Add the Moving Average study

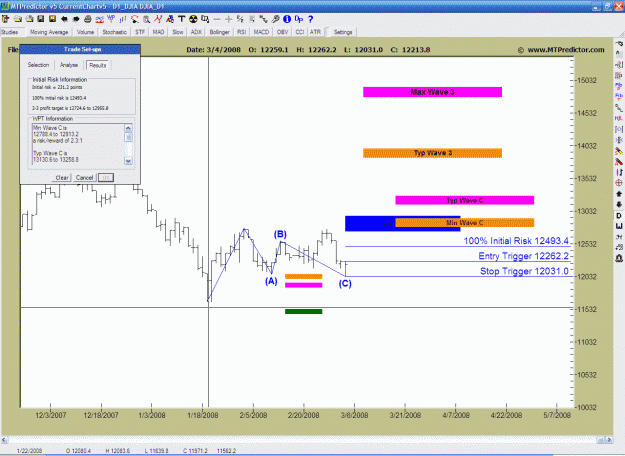point(49,32)
